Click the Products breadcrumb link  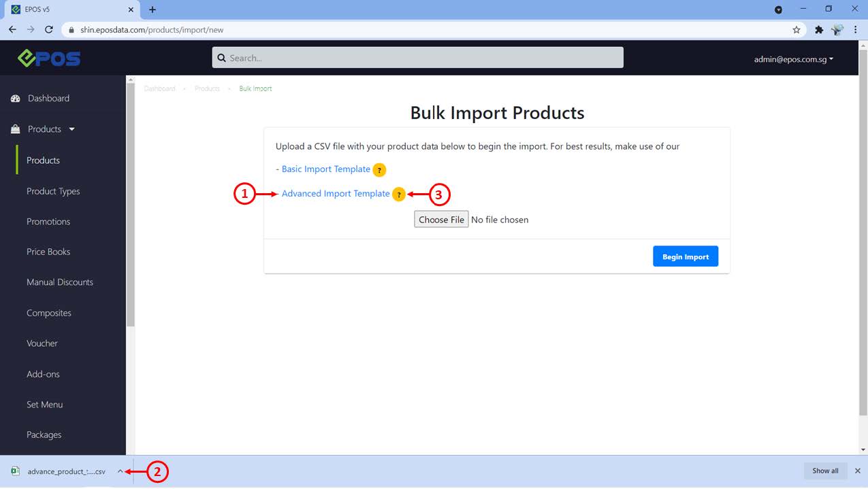click(207, 89)
